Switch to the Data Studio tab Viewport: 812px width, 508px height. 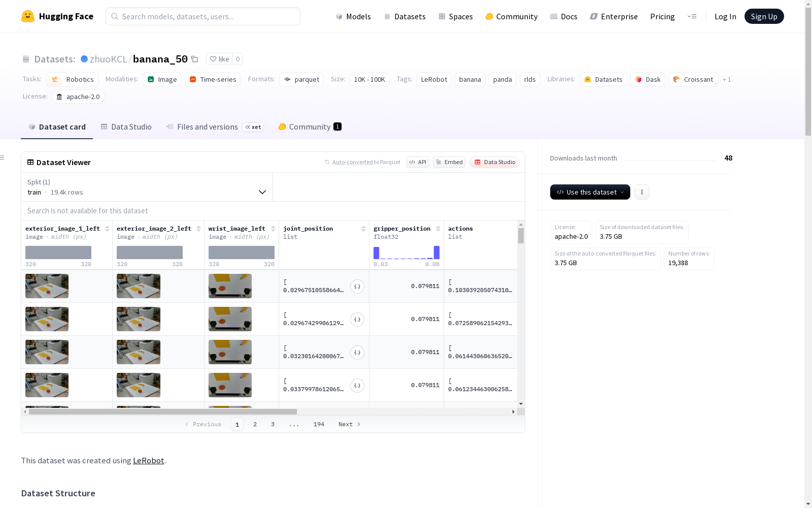tap(126, 127)
